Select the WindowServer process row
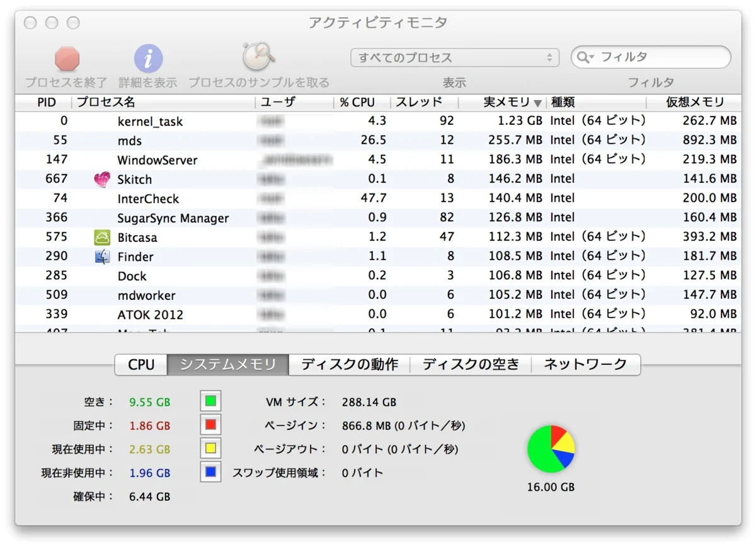The image size is (756, 547). tap(378, 160)
